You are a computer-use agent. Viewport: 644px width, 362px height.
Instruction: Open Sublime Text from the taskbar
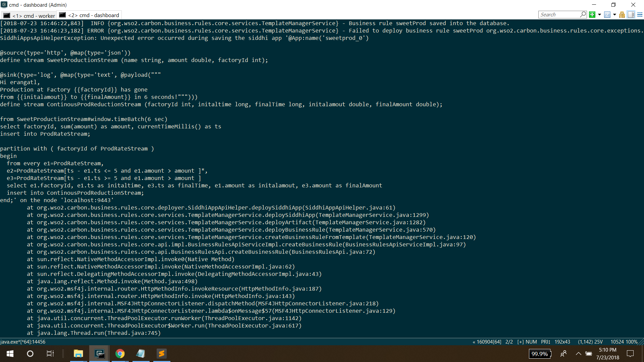pyautogui.click(x=162, y=354)
